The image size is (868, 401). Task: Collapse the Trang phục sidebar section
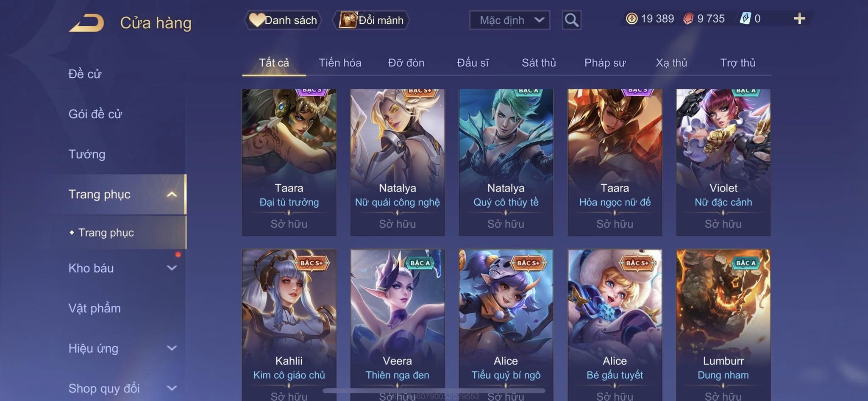click(x=172, y=194)
